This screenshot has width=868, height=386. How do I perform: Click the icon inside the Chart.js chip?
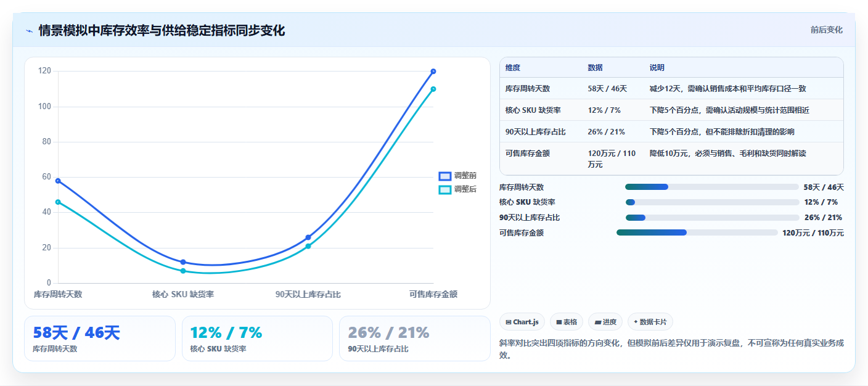pos(509,322)
